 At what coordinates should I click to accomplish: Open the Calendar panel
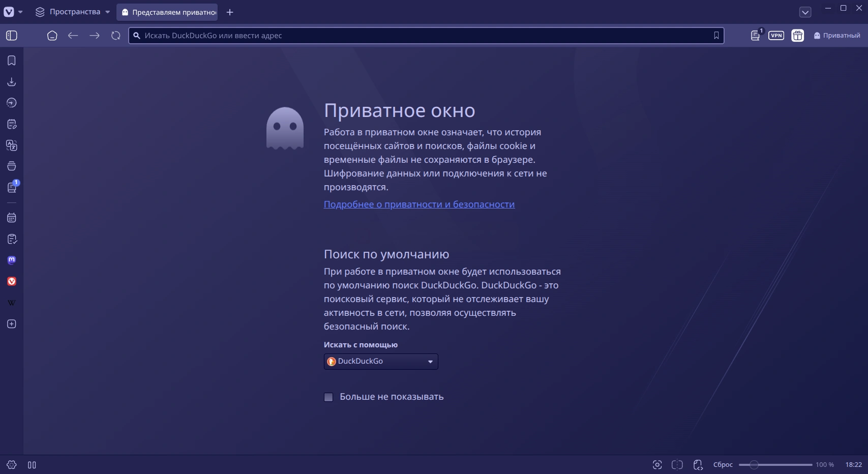click(x=11, y=218)
